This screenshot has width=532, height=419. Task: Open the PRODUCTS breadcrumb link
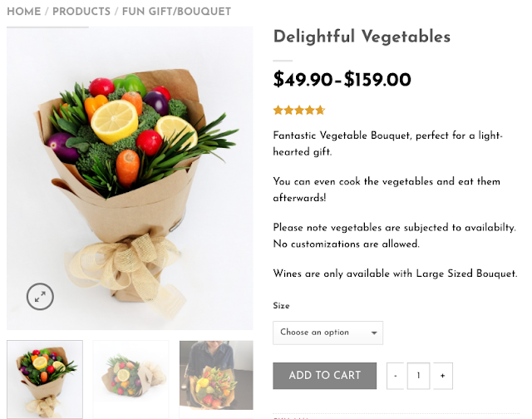click(x=81, y=12)
